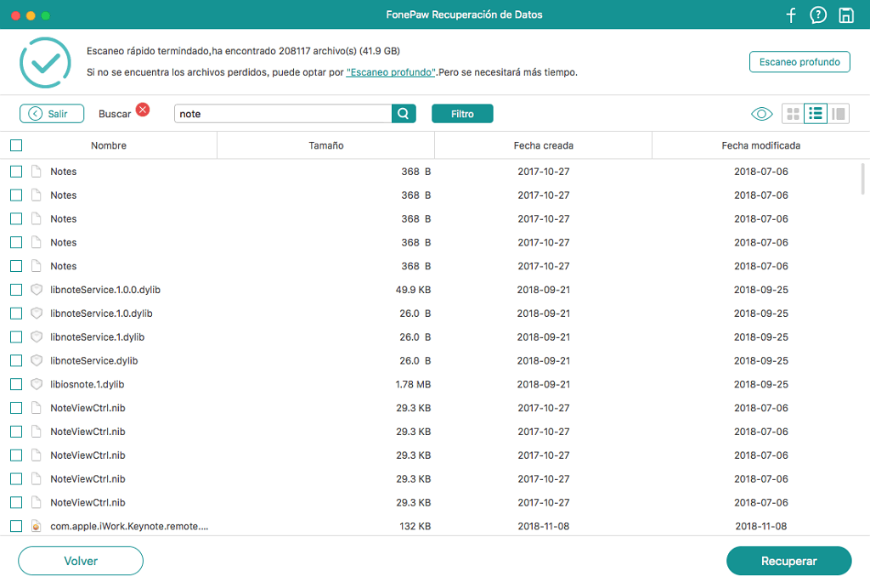The image size is (870, 588).
Task: Click the Buscar label
Action: pyautogui.click(x=115, y=114)
